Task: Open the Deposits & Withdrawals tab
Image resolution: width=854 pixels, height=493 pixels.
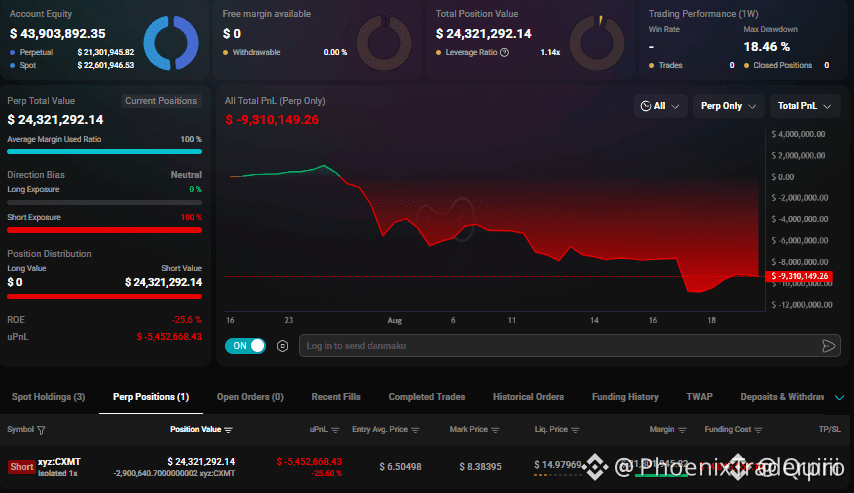Action: [782, 397]
